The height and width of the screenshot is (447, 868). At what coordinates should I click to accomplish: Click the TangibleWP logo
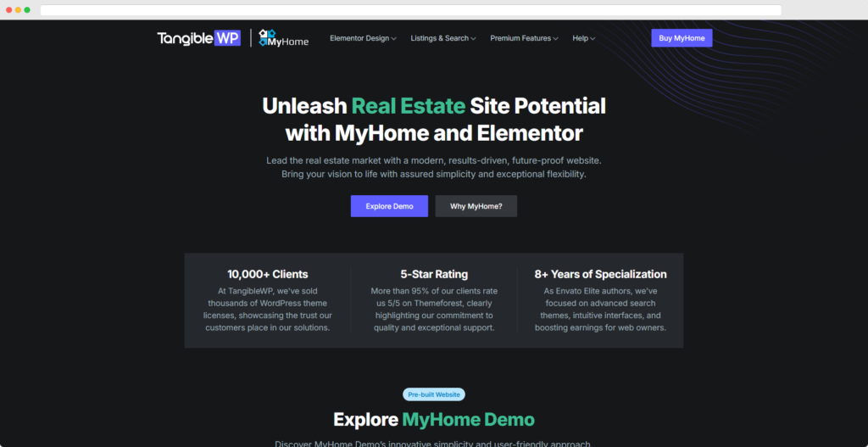198,37
